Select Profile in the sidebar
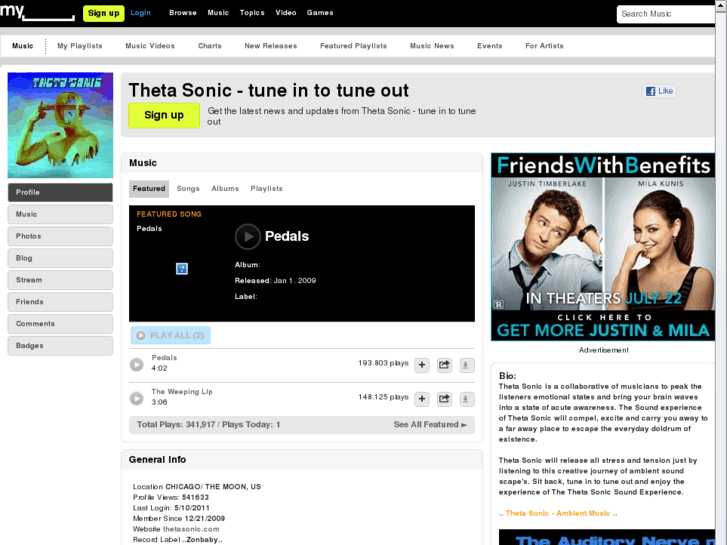This screenshot has height=545, width=727. (60, 192)
